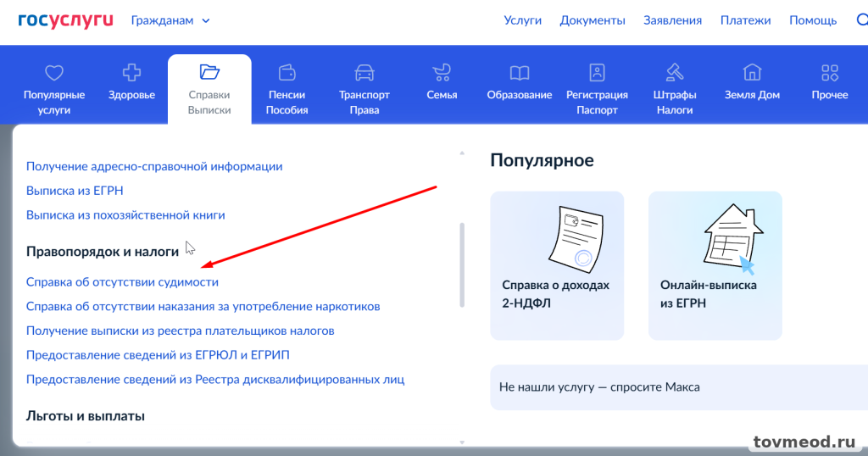Select the gavel icon for Штрафы Налоги
The width and height of the screenshot is (868, 456).
(x=674, y=73)
